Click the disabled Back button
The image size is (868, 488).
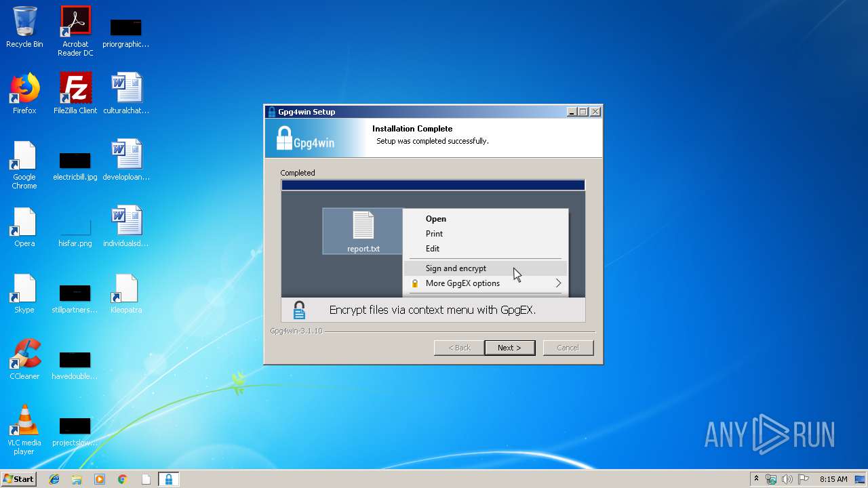click(459, 348)
